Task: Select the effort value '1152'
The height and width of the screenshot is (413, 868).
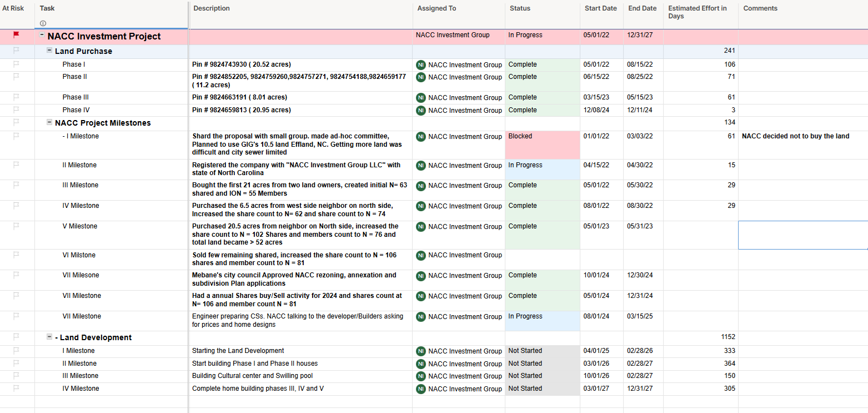Action: (x=727, y=337)
